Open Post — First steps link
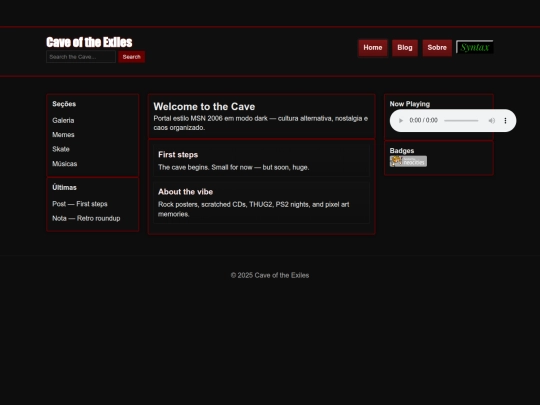The image size is (540, 405). point(80,204)
